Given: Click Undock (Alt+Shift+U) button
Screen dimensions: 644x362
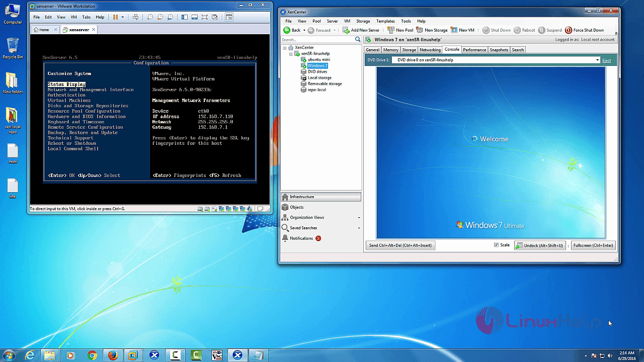Looking at the screenshot, I should click(540, 245).
